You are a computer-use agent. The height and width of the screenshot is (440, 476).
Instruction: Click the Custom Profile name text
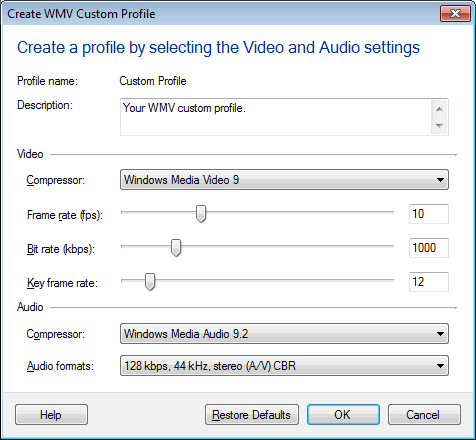[x=153, y=81]
